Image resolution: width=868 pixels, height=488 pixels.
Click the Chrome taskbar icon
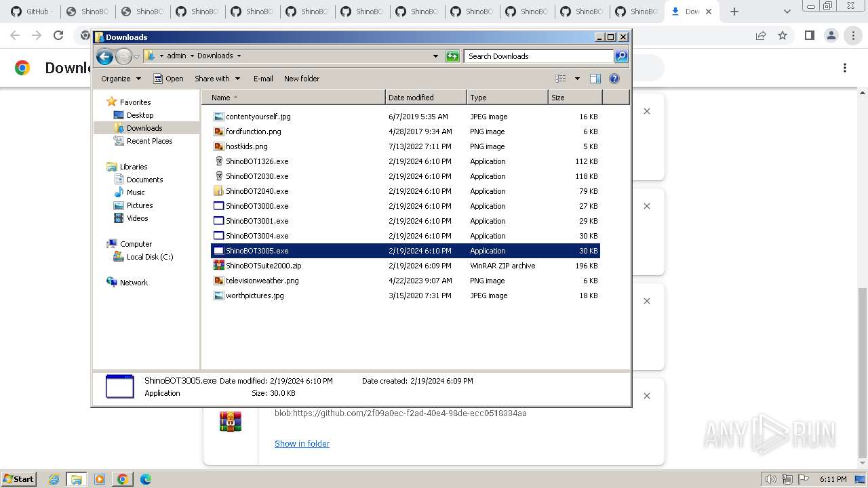[123, 479]
